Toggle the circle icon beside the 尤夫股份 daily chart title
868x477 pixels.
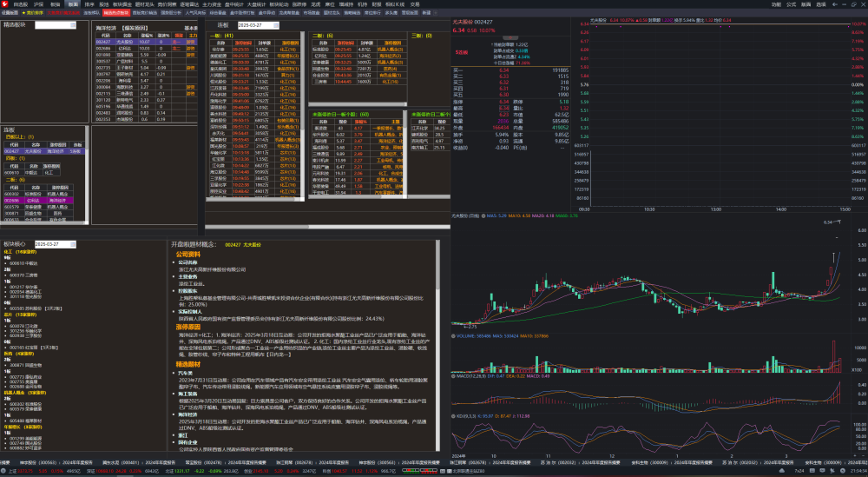pyautogui.click(x=483, y=216)
